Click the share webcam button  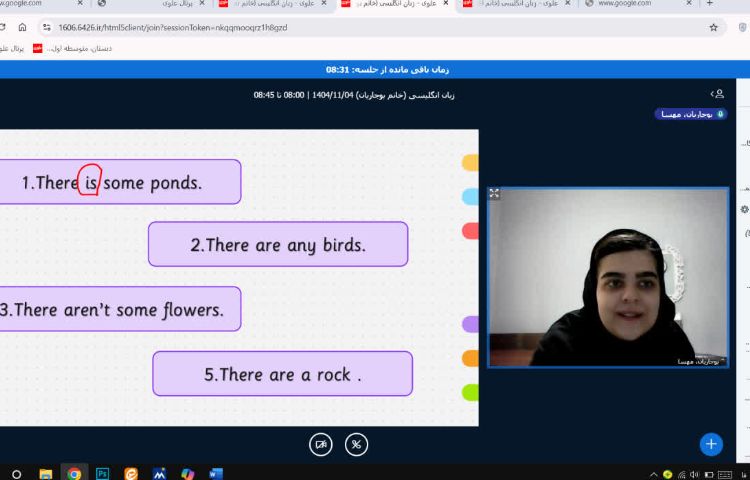click(x=321, y=444)
